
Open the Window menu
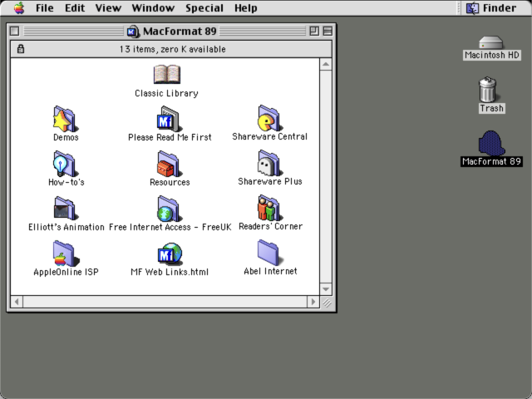(153, 7)
